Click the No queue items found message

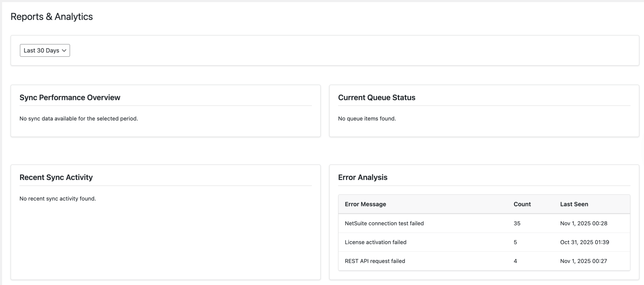[367, 118]
